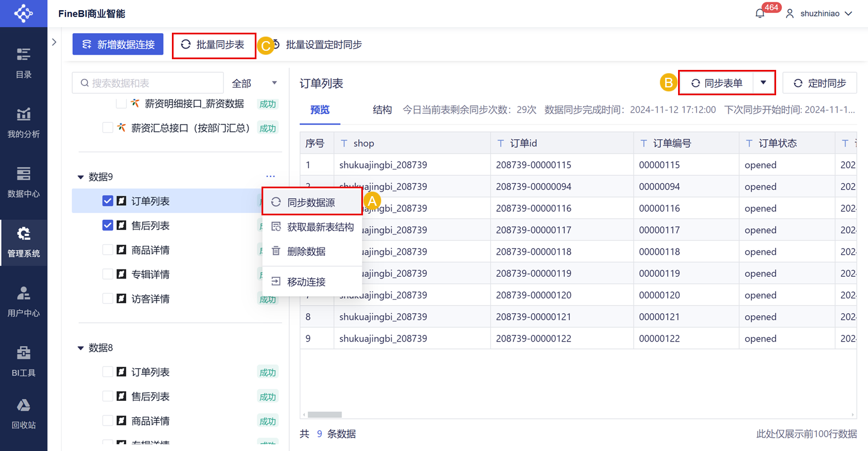Check the 薪资汇总接口 checkbox

(x=108, y=128)
